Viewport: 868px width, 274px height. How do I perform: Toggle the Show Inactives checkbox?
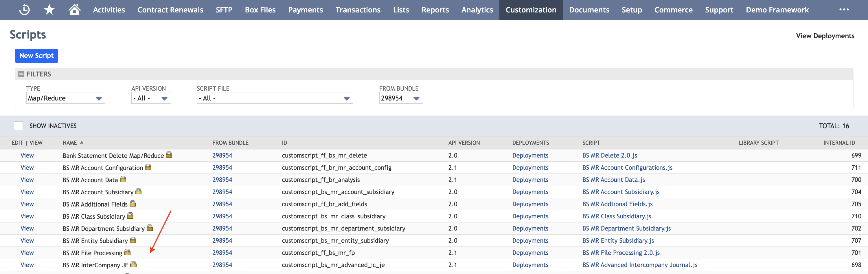(18, 125)
